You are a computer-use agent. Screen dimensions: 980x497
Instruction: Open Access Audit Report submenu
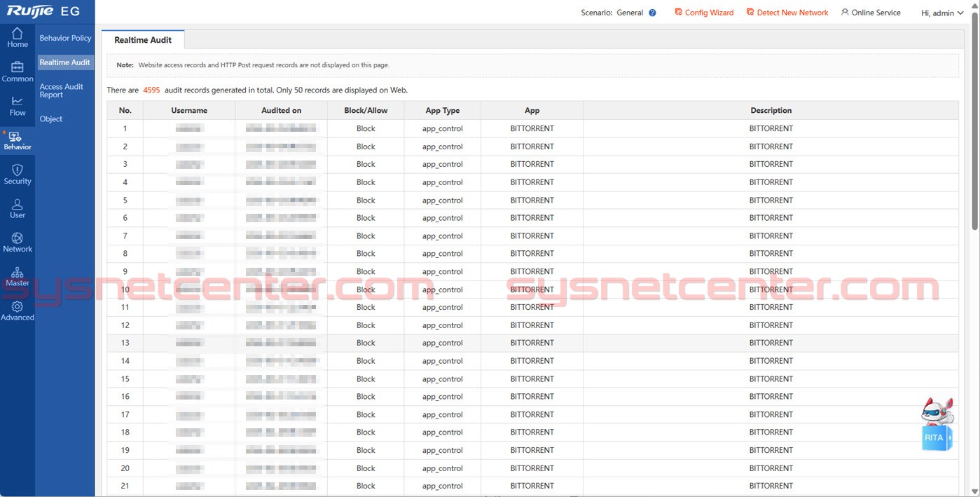pyautogui.click(x=62, y=90)
